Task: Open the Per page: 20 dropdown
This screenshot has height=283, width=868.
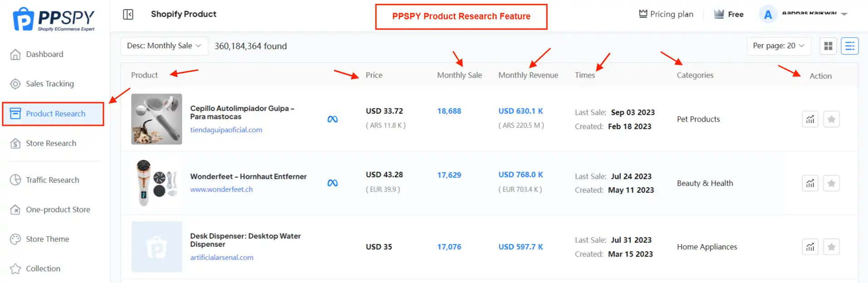Action: tap(779, 46)
